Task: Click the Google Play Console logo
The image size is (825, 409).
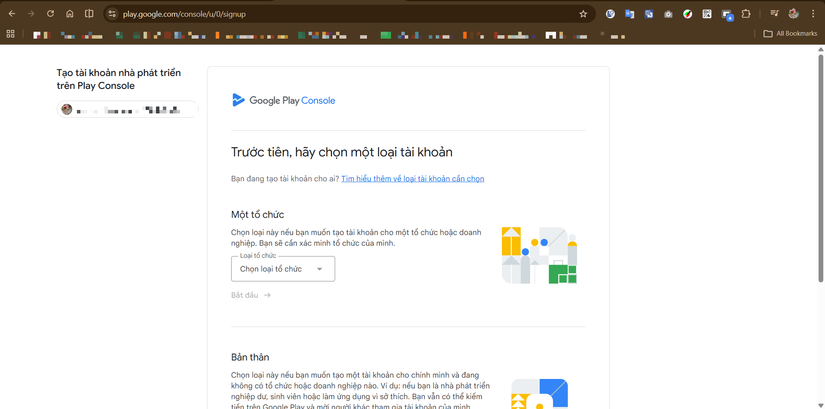Action: coord(284,100)
